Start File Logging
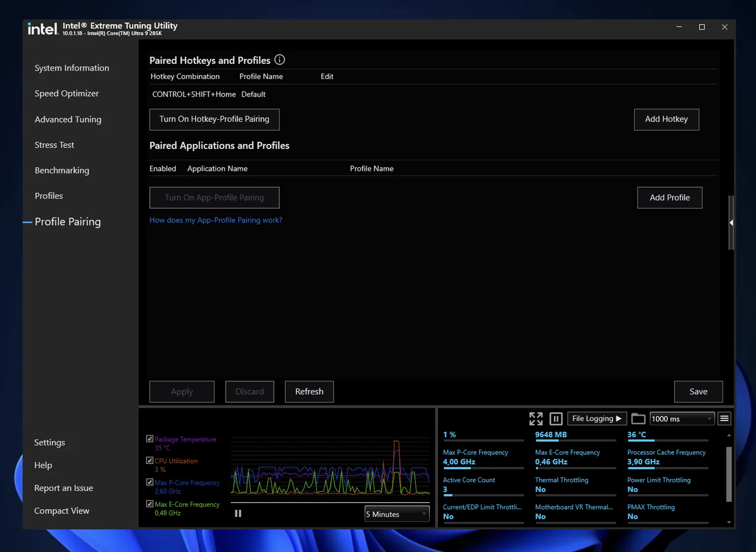756x552 pixels. point(597,418)
